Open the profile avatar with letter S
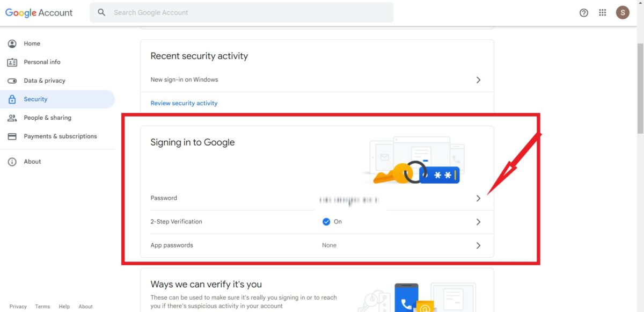644x312 pixels. coord(623,12)
